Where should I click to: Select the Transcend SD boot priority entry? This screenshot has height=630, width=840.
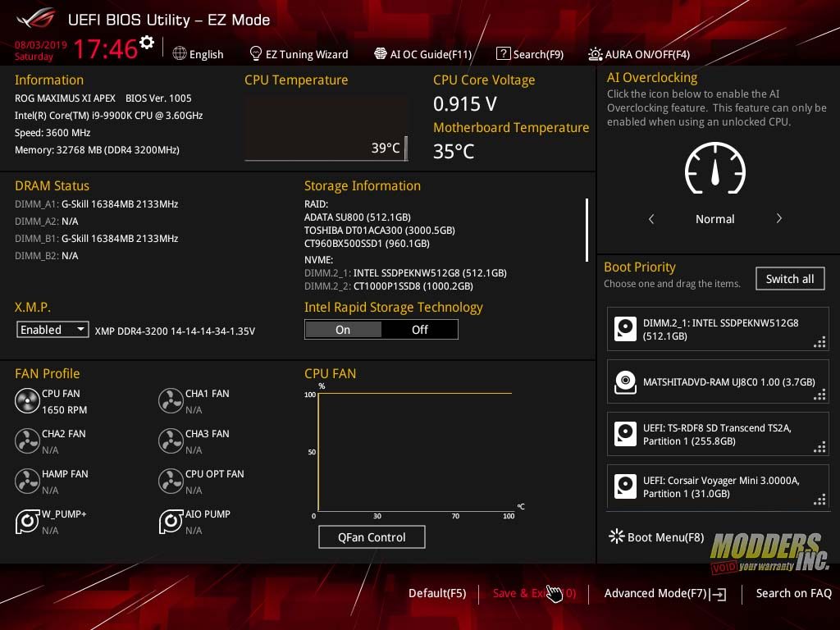click(718, 434)
